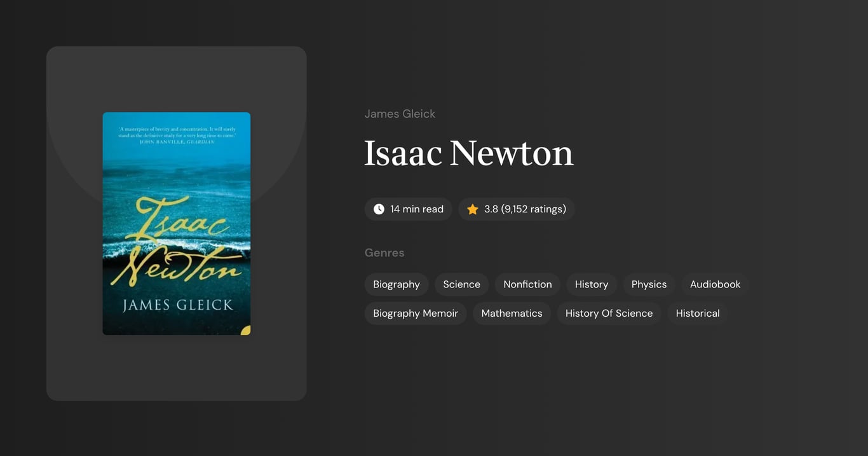The image size is (868, 456).
Task: Click the orange star rating icon
Action: click(472, 209)
